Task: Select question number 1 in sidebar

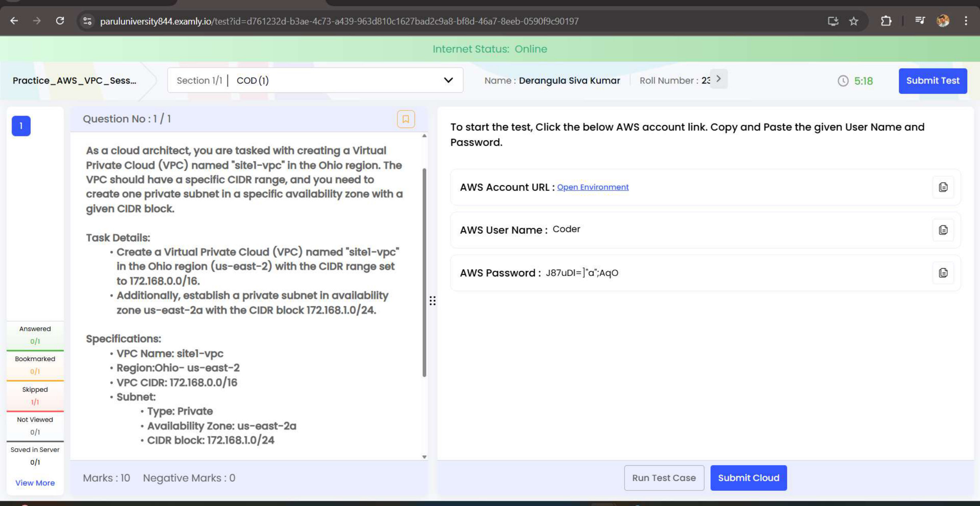Action: pos(21,126)
